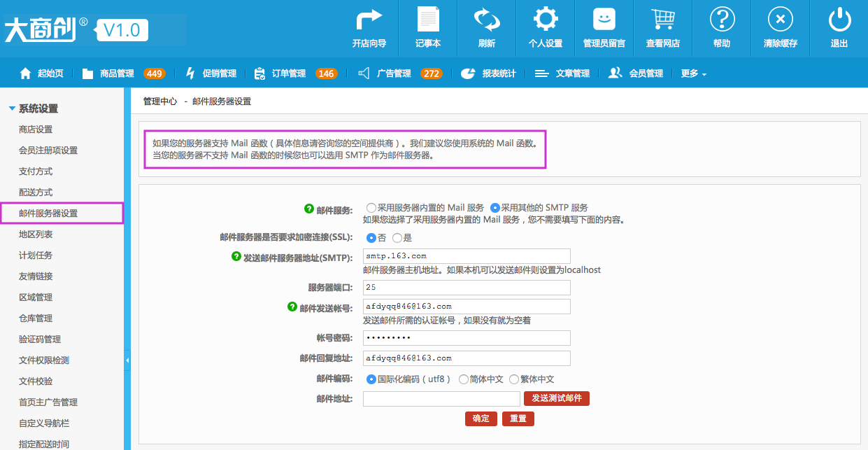Choose 繁体中文 encoding radio
Image resolution: width=868 pixels, height=450 pixels.
[514, 379]
